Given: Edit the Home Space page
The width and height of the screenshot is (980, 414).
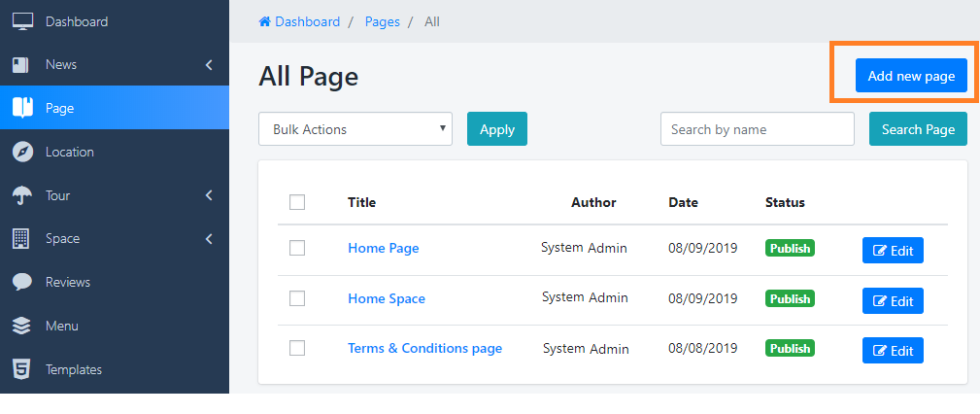Looking at the screenshot, I should point(893,300).
